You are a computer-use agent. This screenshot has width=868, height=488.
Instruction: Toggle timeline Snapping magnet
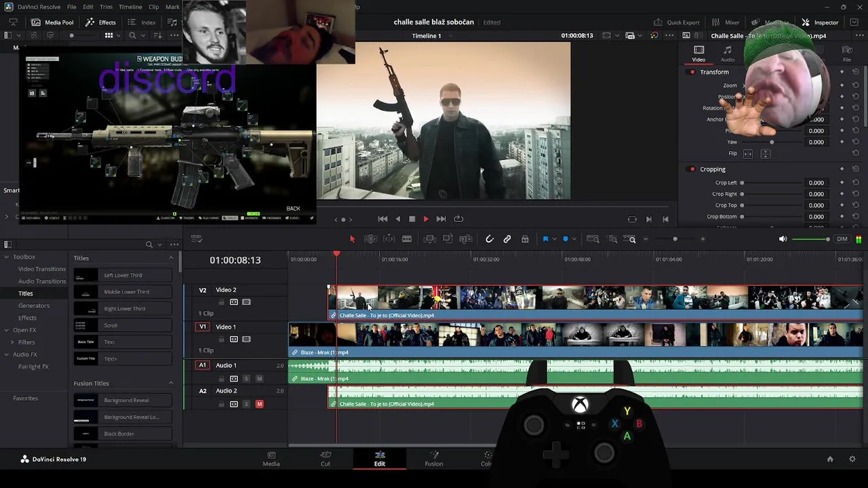pyautogui.click(x=490, y=239)
